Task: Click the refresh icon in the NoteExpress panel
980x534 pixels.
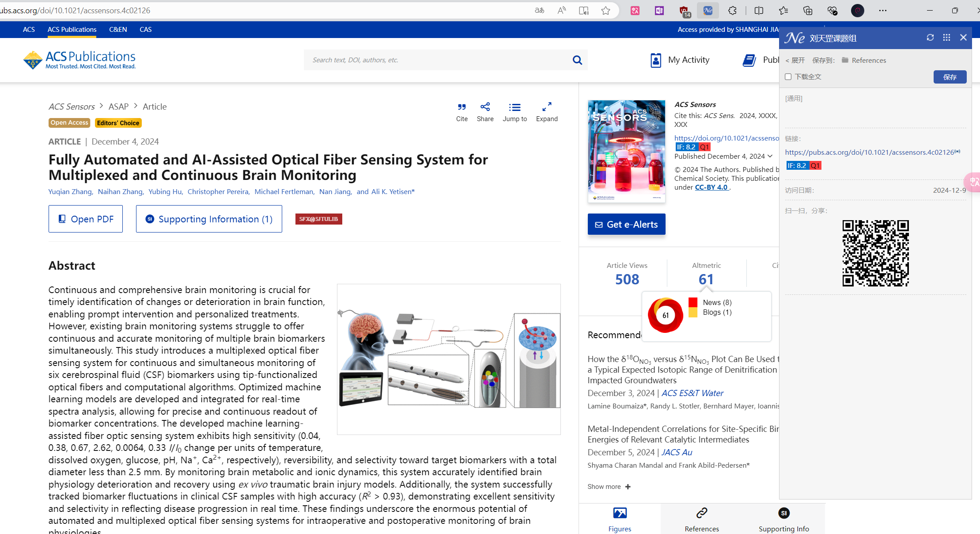Action: 930,38
